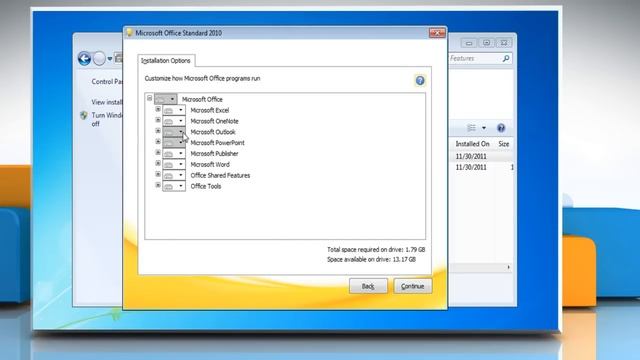640x360 pixels.
Task: Click Turn Windows features link in Control Panel
Action: coord(107,119)
